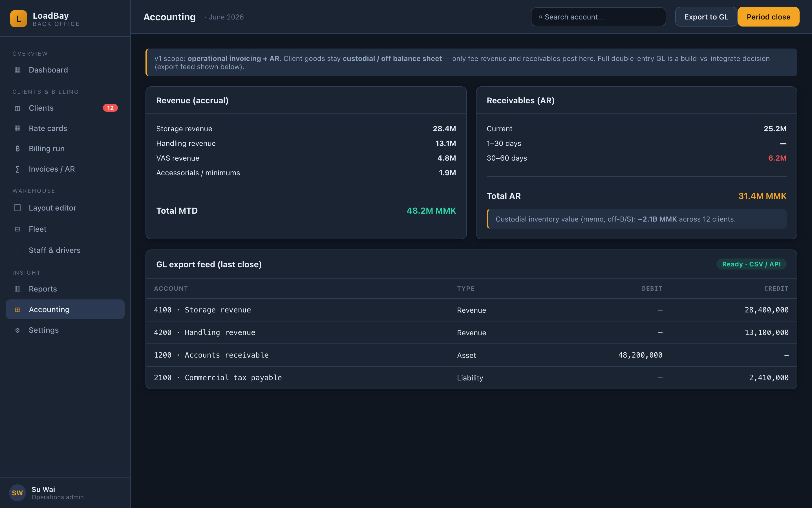Open the Dashboard page
This screenshot has height=508, width=812.
click(x=65, y=70)
